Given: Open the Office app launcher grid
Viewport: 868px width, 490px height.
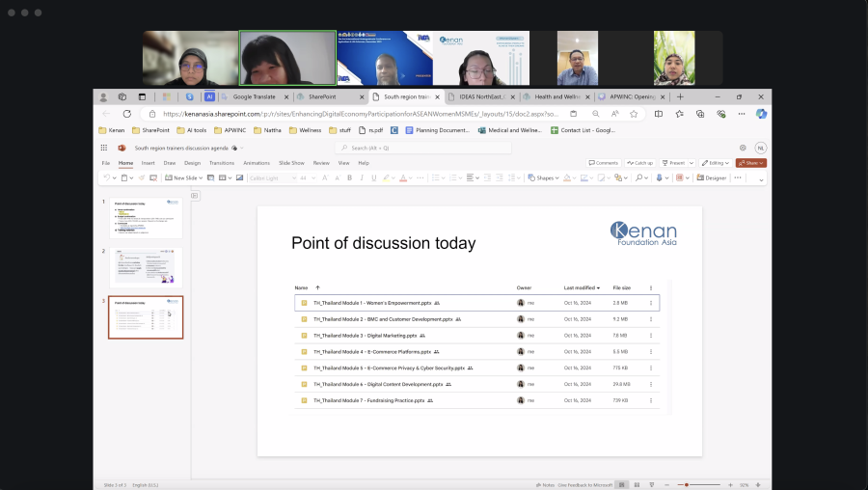Looking at the screenshot, I should [x=103, y=148].
